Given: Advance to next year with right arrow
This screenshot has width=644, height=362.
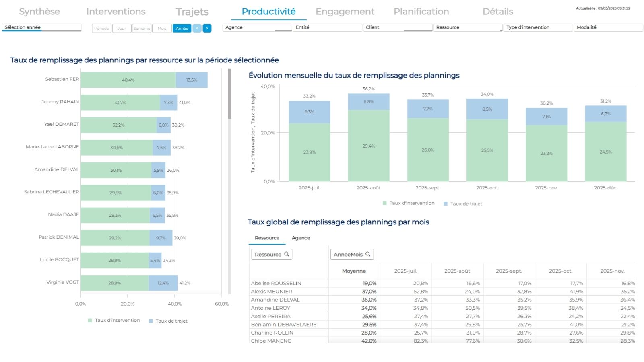Looking at the screenshot, I should point(207,28).
